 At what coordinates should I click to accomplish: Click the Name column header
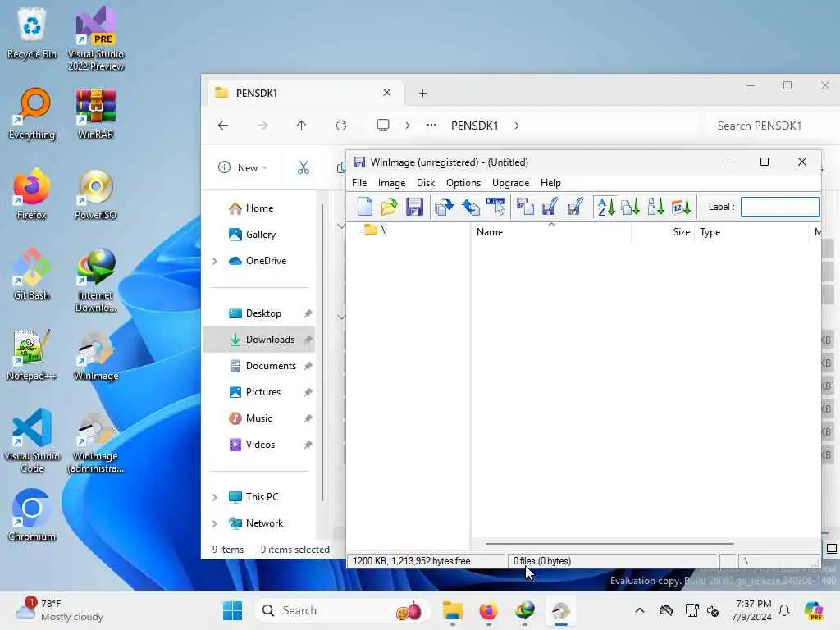550,232
